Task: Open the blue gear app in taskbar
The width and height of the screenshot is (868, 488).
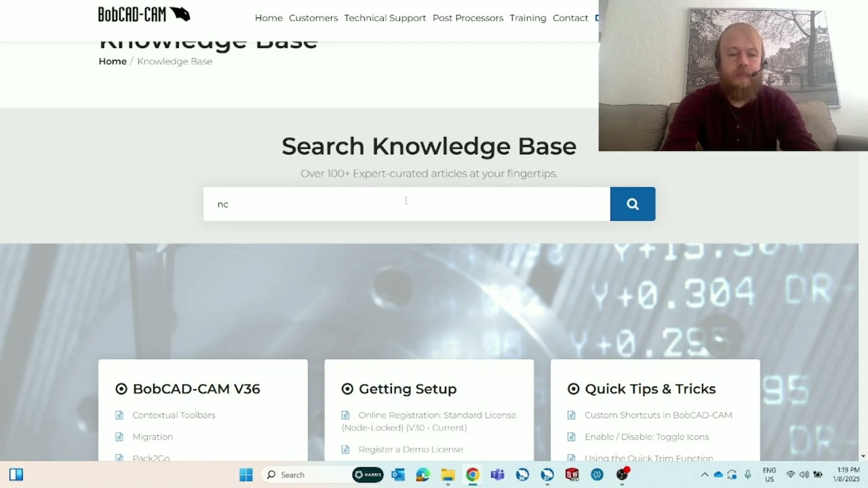Action: (597, 474)
